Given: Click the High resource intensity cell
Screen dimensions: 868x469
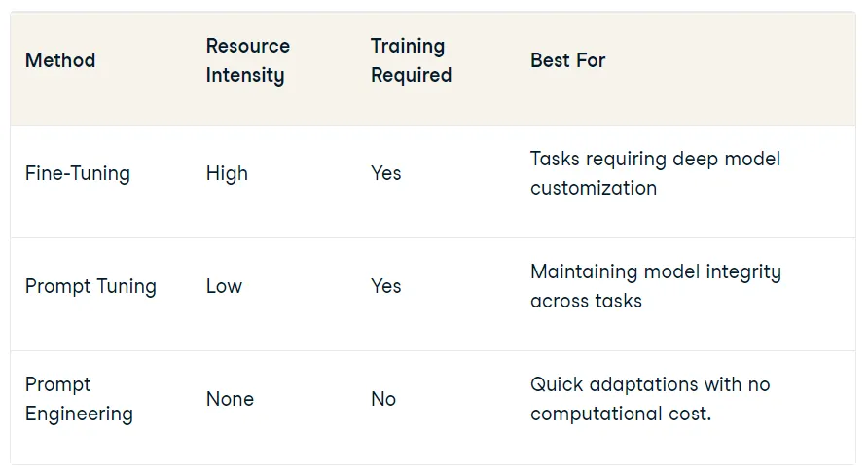Looking at the screenshot, I should point(227,173).
